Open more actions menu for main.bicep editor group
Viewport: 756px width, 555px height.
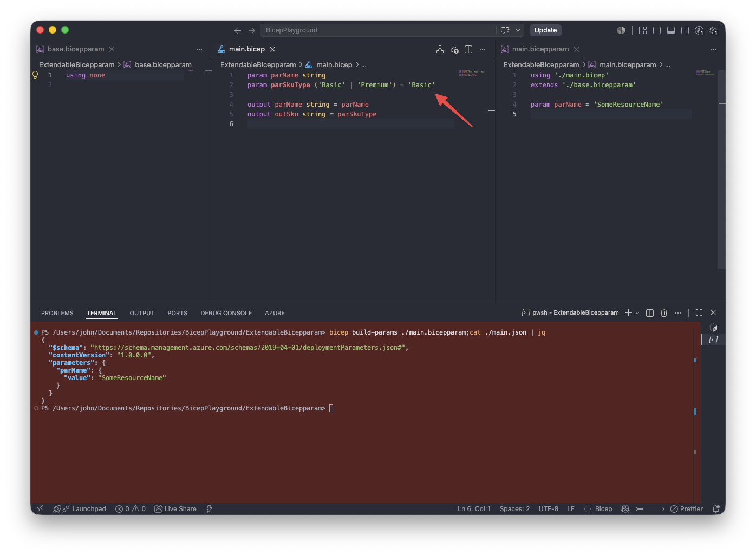click(x=483, y=49)
